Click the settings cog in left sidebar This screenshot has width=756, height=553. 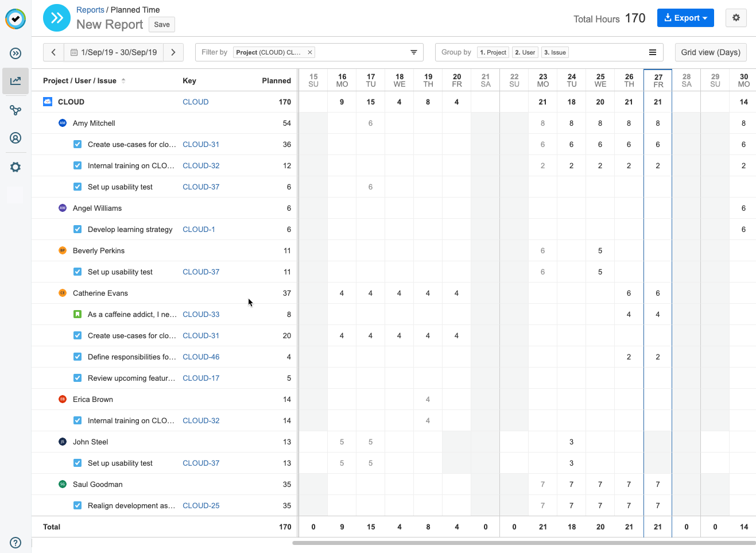pyautogui.click(x=15, y=167)
